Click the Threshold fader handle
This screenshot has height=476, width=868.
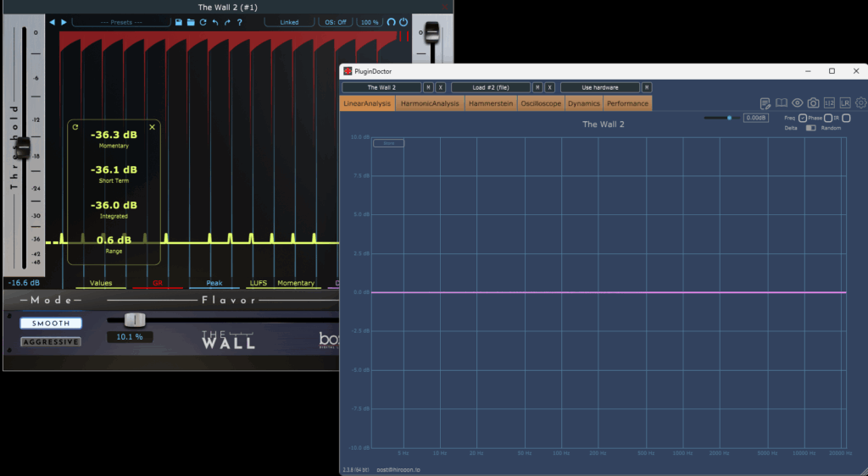point(23,148)
